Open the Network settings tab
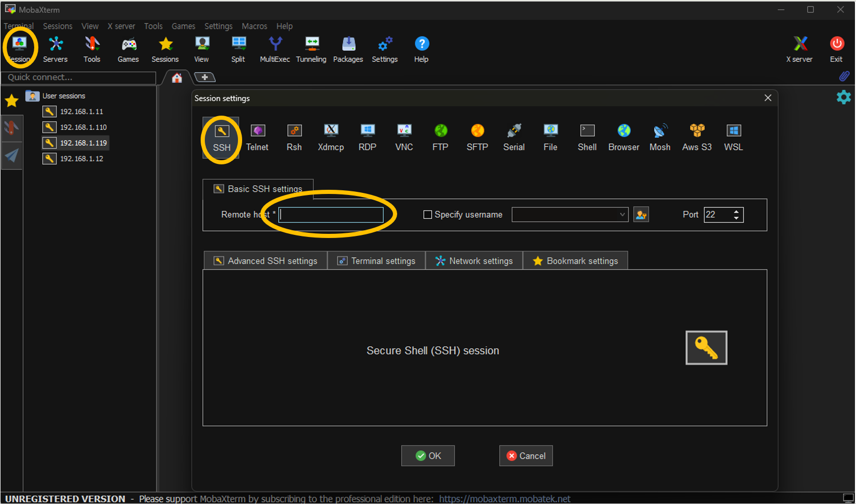 [474, 261]
